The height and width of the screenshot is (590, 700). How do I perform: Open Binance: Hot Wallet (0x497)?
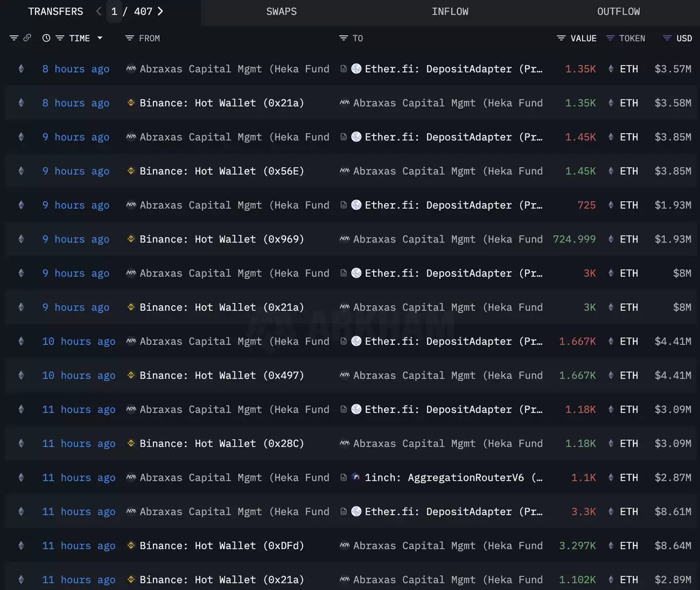tap(222, 375)
